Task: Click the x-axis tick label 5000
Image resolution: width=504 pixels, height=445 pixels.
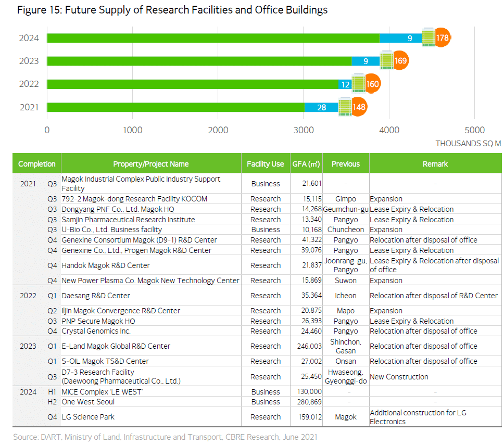Action: 474,130
